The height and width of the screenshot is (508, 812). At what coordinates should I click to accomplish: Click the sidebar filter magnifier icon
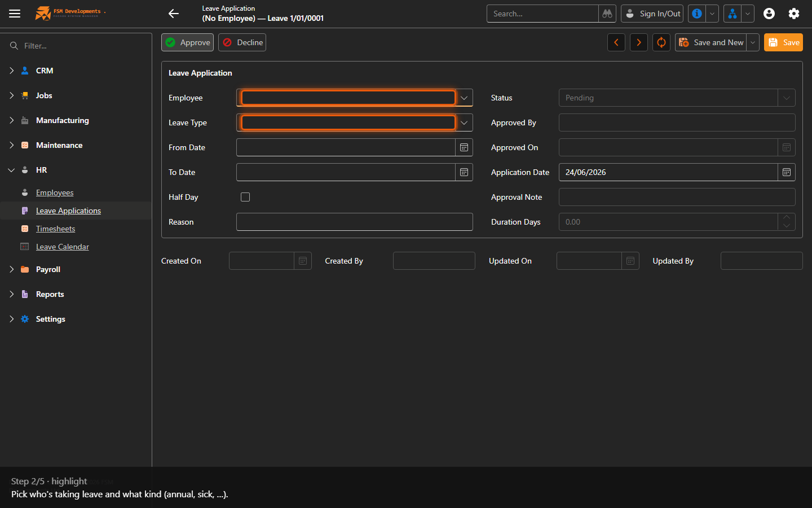click(x=14, y=46)
